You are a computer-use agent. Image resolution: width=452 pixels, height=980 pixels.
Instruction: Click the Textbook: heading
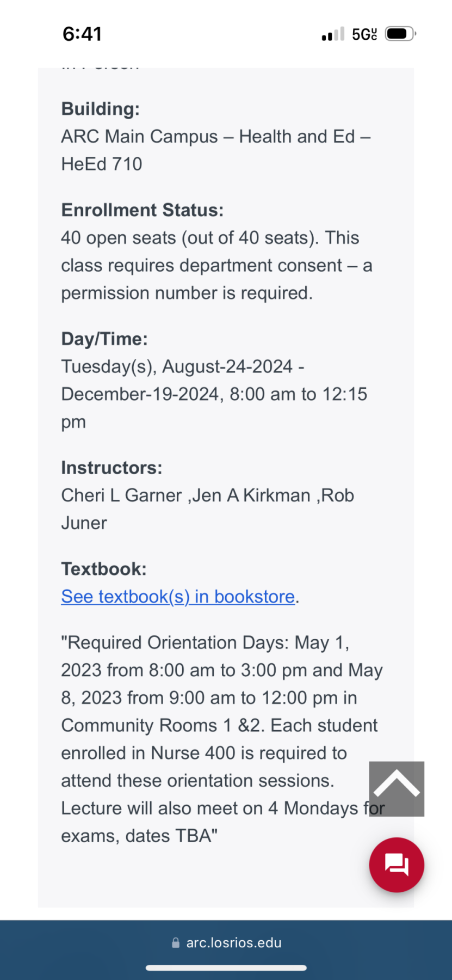[104, 569]
